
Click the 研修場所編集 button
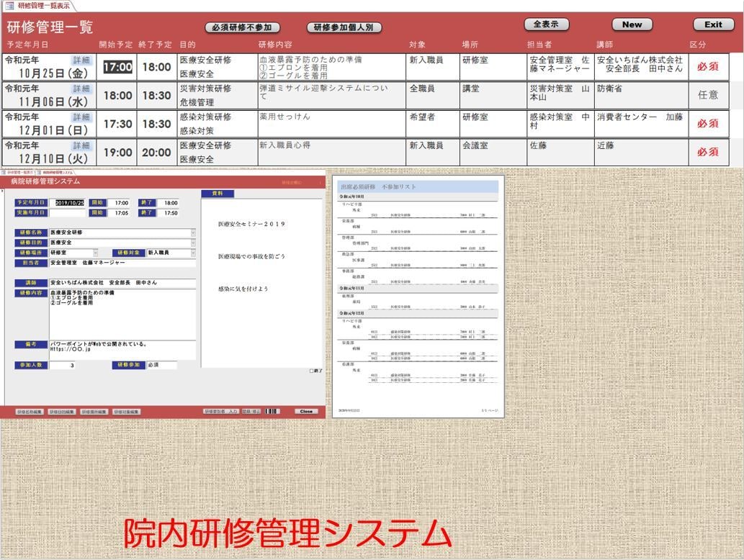pos(94,412)
